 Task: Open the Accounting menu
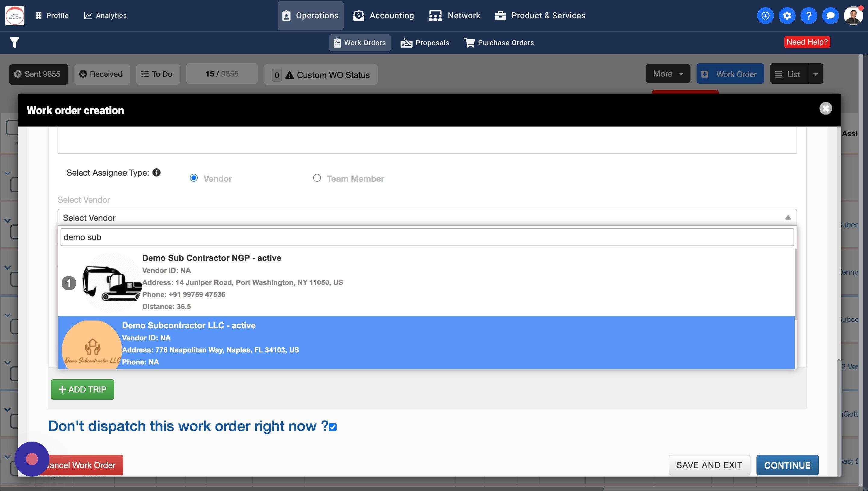(384, 15)
